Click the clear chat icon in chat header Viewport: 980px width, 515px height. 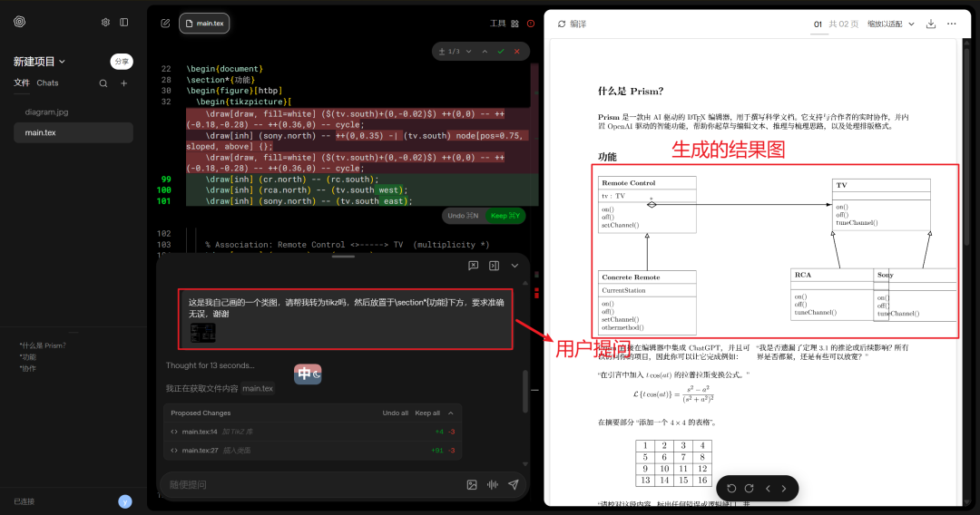(473, 266)
